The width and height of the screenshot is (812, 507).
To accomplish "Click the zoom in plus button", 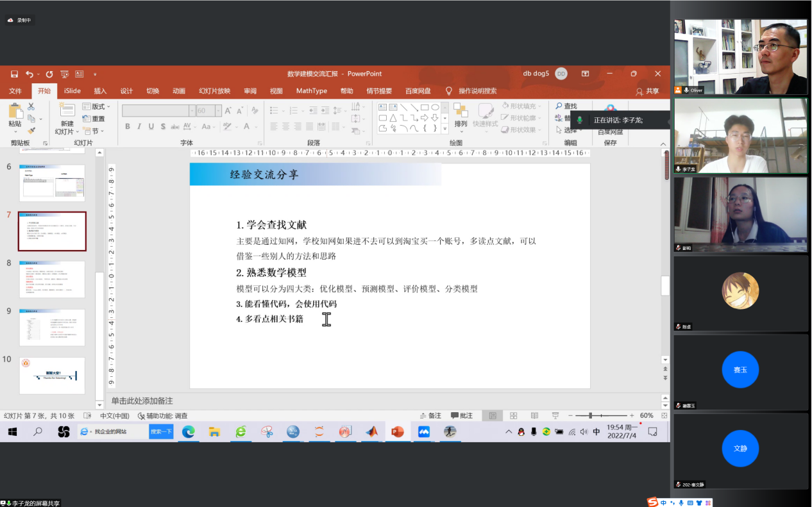I will [632, 415].
